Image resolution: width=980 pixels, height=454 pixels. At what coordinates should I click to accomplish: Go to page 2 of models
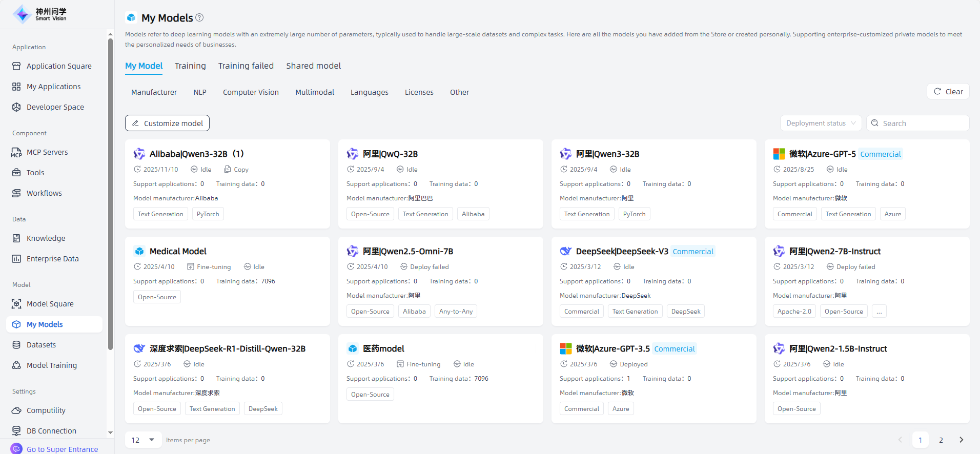pos(941,440)
